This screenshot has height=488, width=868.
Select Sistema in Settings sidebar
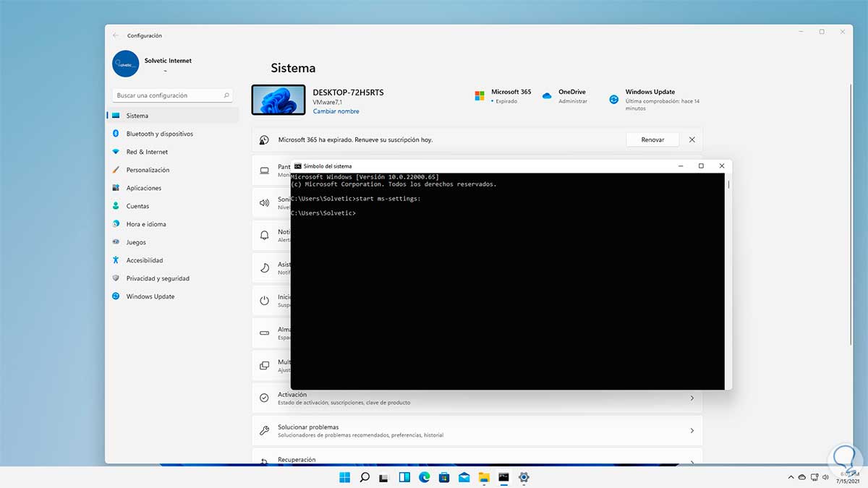coord(172,116)
